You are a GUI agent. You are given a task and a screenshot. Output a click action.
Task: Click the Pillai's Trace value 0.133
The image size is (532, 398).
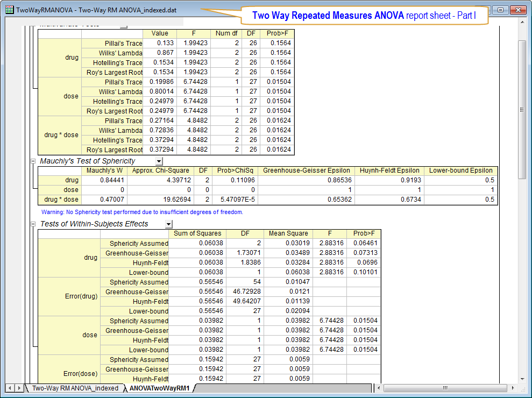click(165, 43)
